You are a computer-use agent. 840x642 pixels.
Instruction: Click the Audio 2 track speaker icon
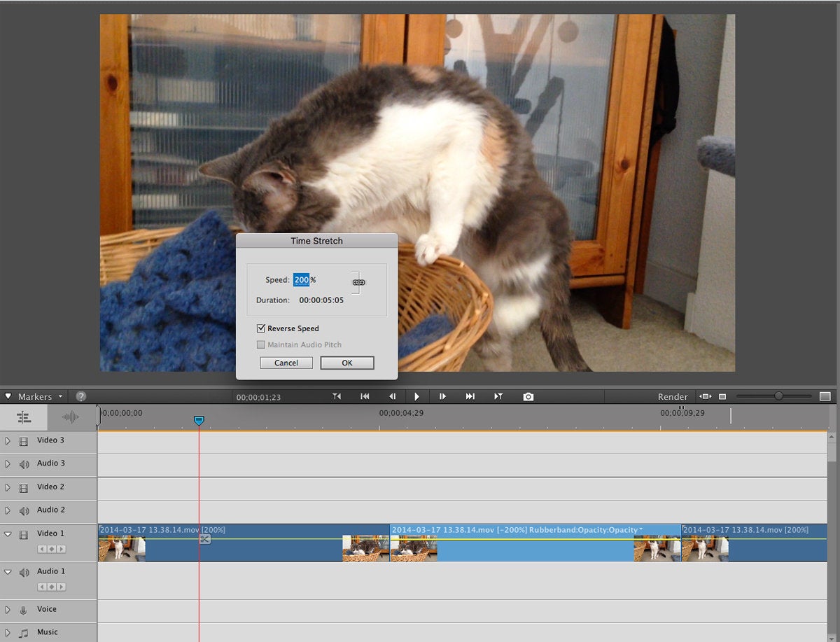[24, 511]
